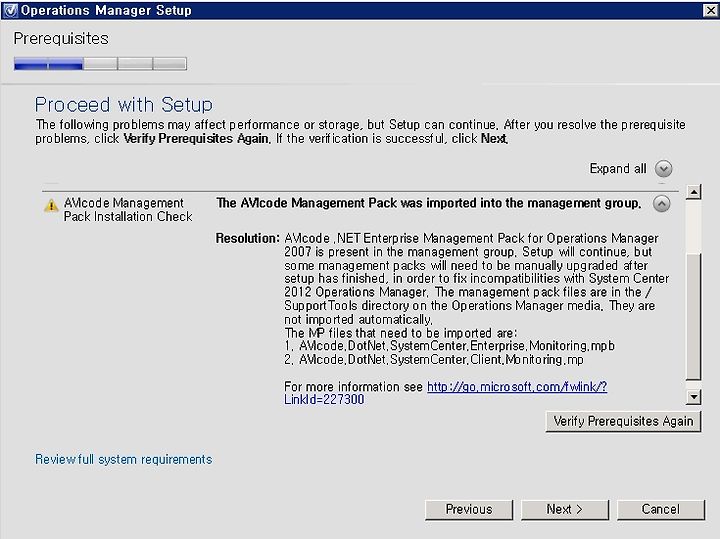720x539 pixels.
Task: Click the 'AVIcode Management Pack Installation Check' label
Action: point(128,209)
